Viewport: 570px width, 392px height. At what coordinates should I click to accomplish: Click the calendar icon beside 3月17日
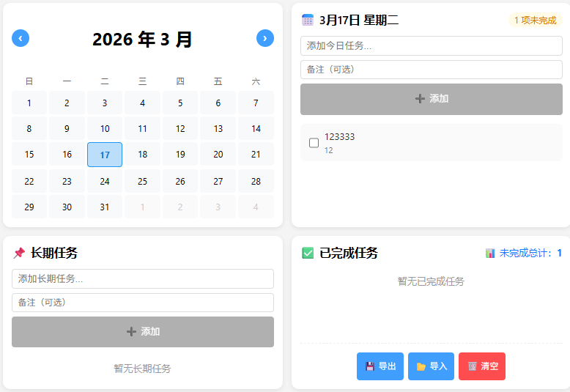pyautogui.click(x=308, y=20)
